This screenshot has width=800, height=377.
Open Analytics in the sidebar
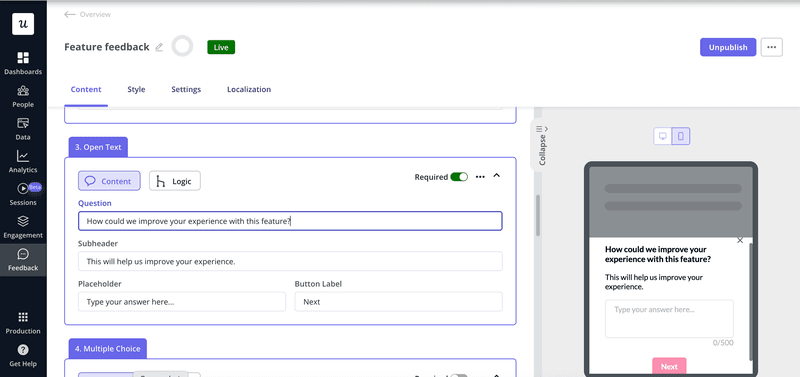tap(23, 162)
